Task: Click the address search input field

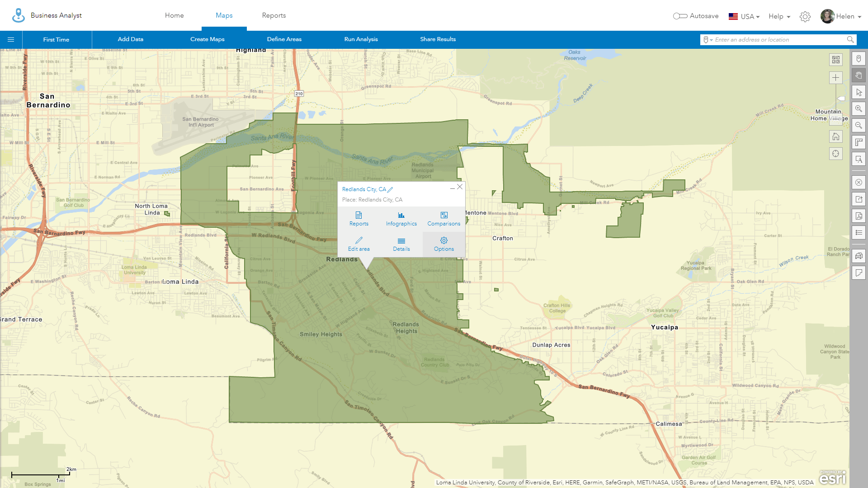Action: click(778, 40)
